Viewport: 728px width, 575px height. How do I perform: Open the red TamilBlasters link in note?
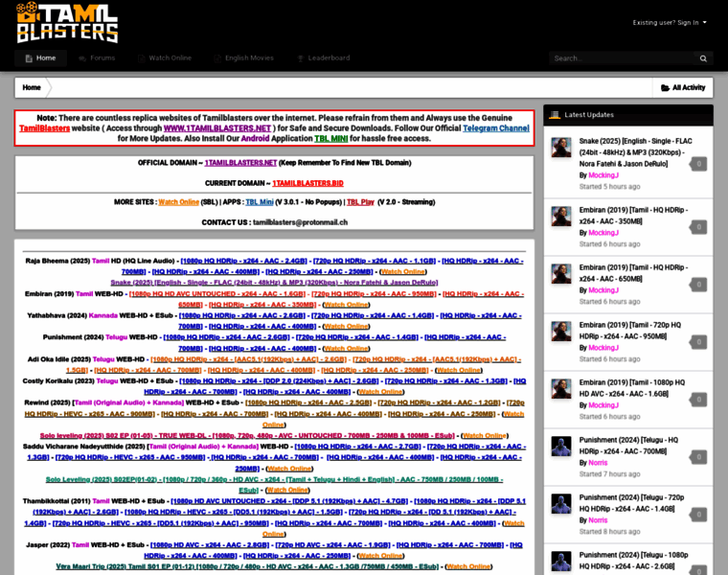(x=45, y=128)
